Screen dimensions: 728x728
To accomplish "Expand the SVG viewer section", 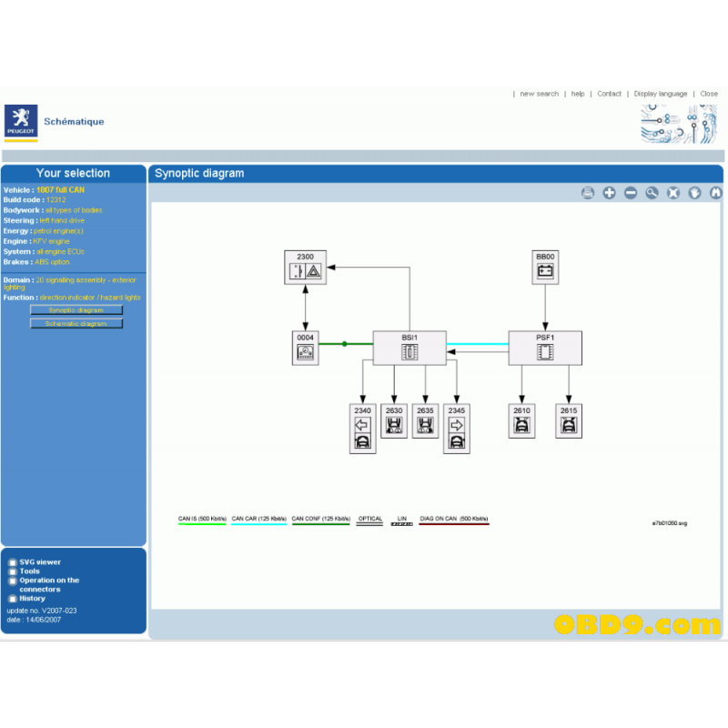I will [38, 561].
